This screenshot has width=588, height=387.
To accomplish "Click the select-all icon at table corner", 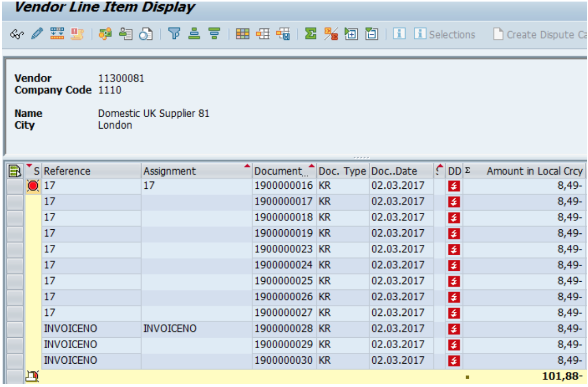I will pyautogui.click(x=15, y=171).
